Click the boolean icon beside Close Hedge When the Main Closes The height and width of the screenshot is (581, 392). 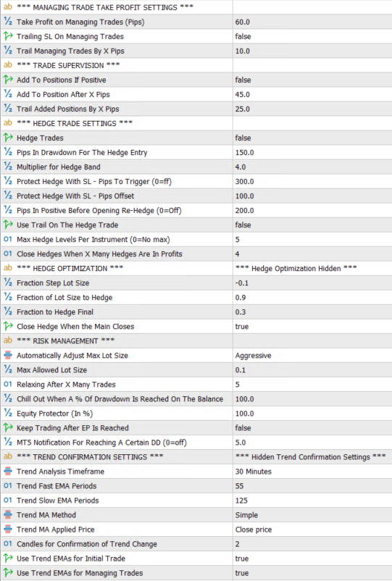8,326
